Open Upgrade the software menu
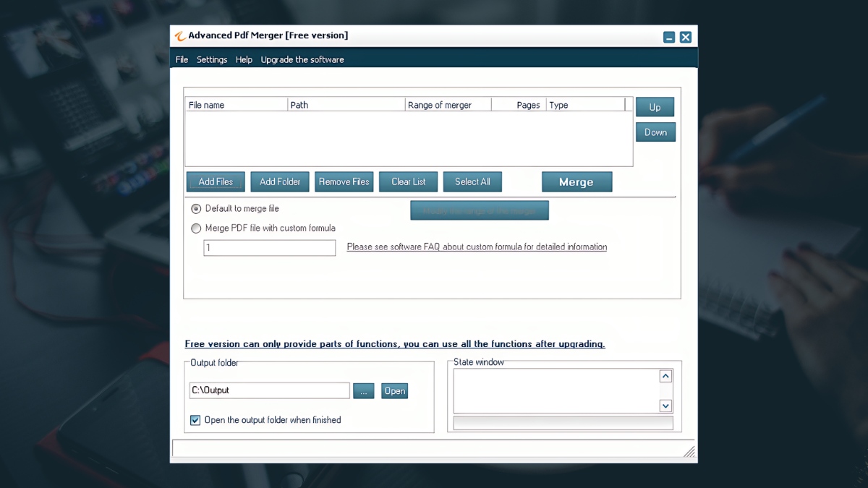 (x=302, y=59)
